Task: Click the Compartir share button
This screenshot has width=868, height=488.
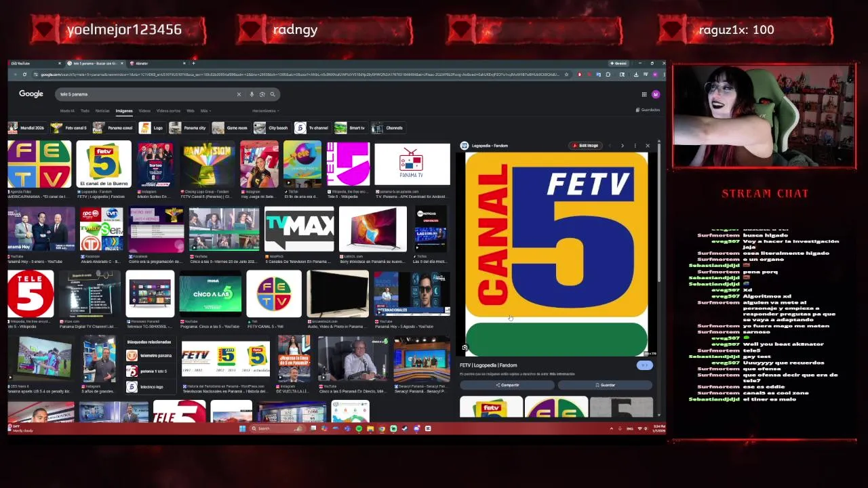Action: click(x=507, y=385)
